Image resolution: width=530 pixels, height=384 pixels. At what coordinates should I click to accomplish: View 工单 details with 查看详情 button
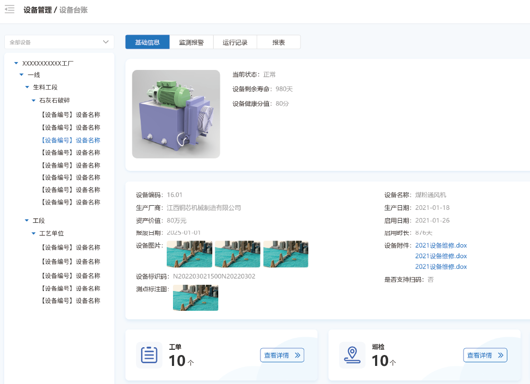tap(282, 355)
